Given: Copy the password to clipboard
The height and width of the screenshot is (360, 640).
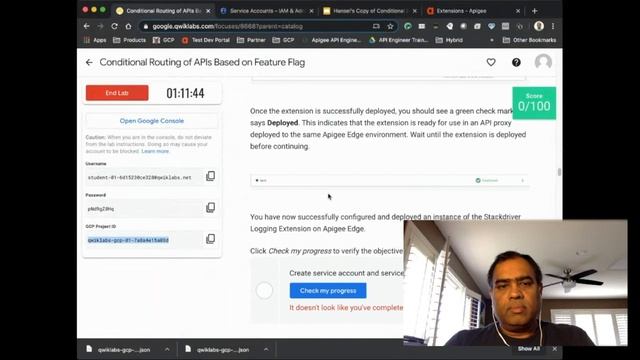Looking at the screenshot, I should pos(211,207).
